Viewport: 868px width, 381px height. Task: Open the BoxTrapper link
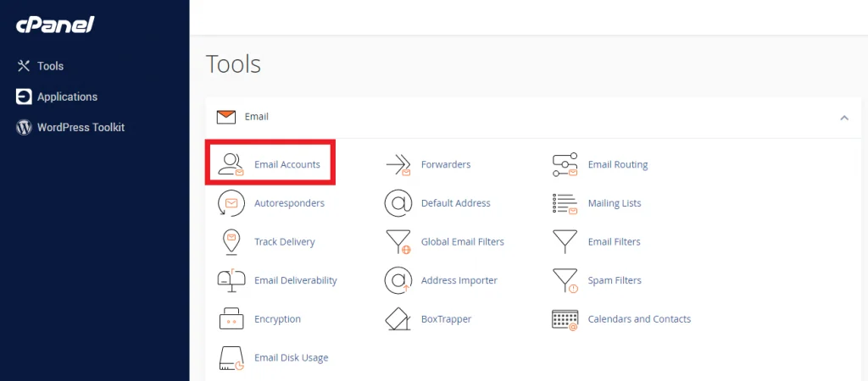pos(446,319)
